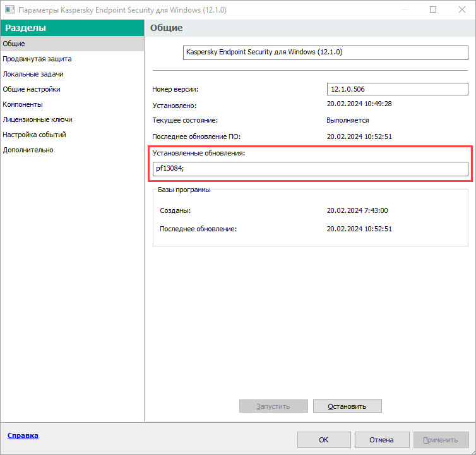Open the Локальные задачи section
Screen dimensions: 476x455
coord(72,74)
